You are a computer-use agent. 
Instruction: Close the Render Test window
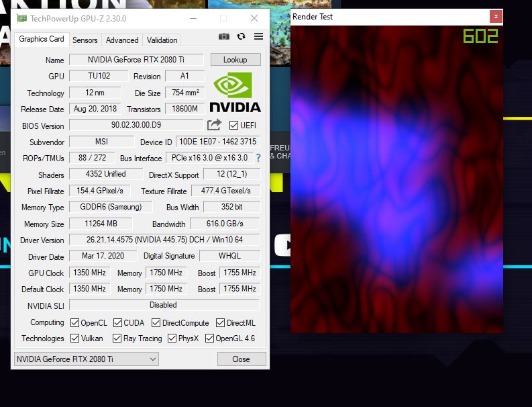coord(496,16)
